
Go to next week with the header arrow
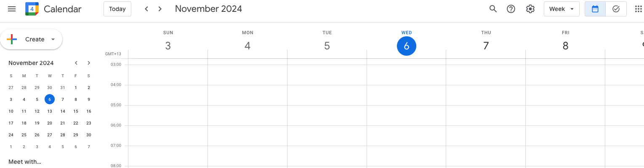click(160, 9)
